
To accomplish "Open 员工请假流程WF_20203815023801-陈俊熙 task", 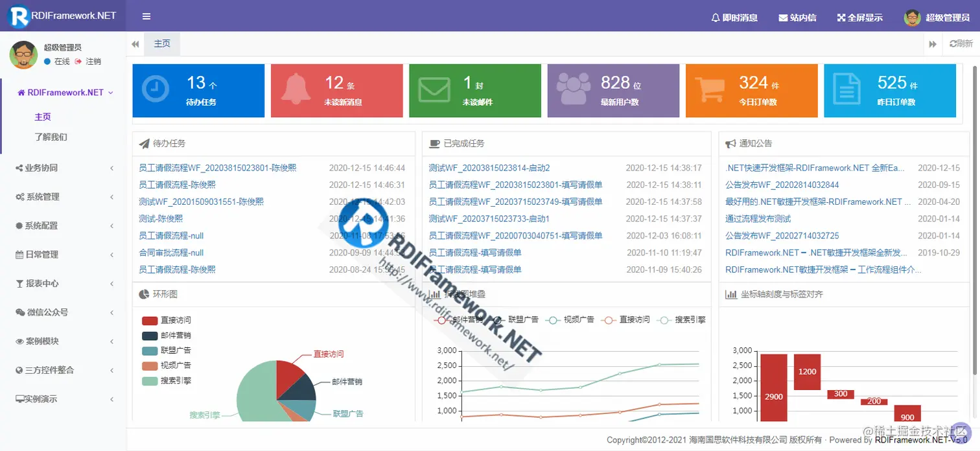I will 218,168.
